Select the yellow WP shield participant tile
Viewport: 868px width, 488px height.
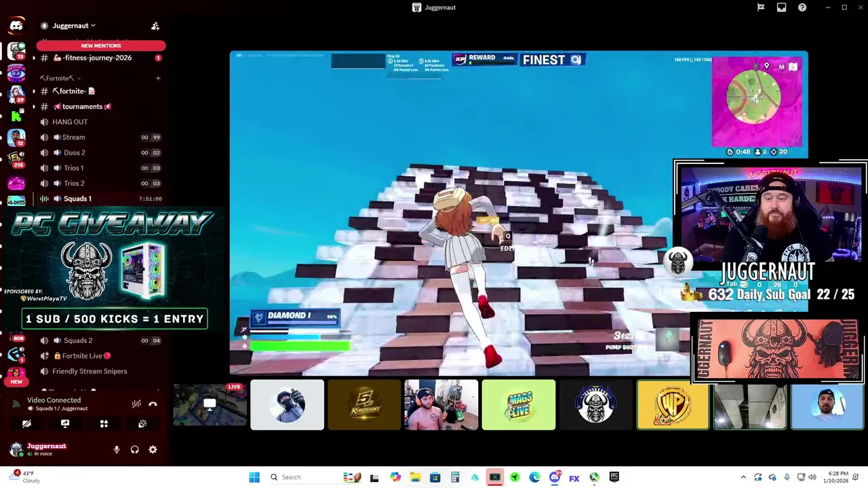click(673, 405)
